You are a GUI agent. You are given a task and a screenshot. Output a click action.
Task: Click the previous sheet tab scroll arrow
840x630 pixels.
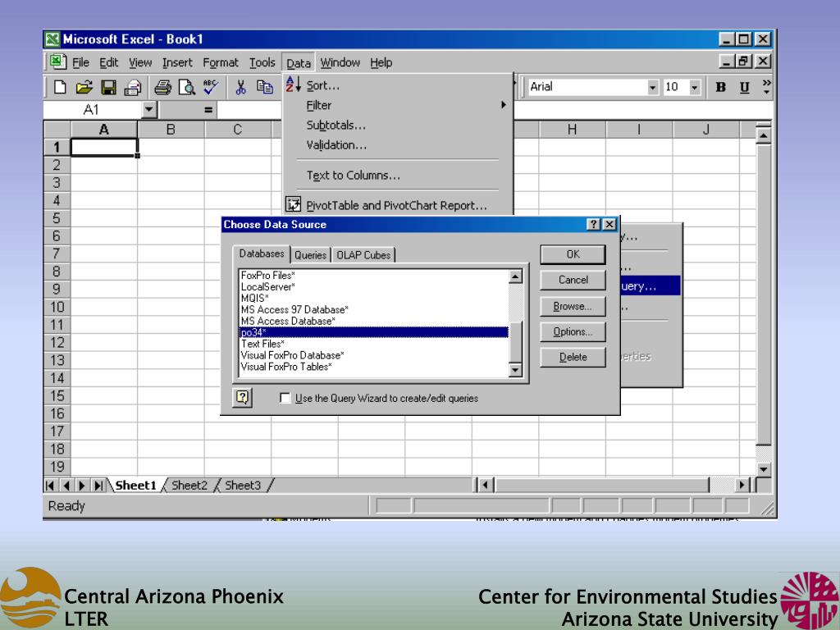66,486
